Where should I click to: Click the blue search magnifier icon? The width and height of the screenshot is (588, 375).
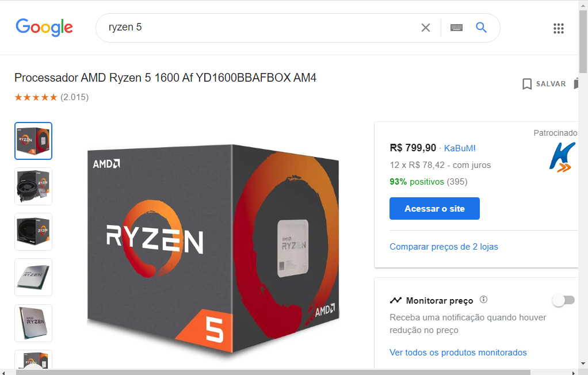coord(481,28)
